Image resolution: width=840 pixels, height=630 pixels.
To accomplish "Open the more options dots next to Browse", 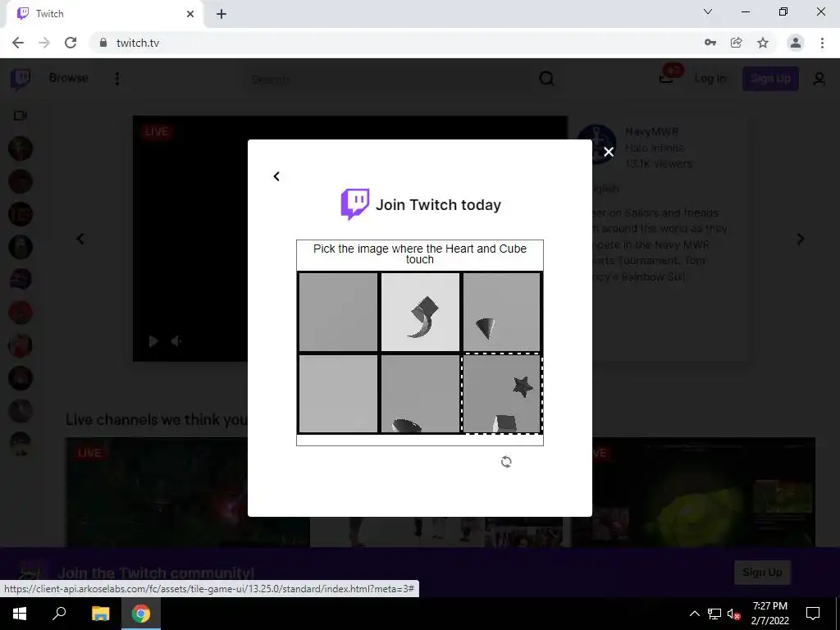I will click(x=117, y=79).
